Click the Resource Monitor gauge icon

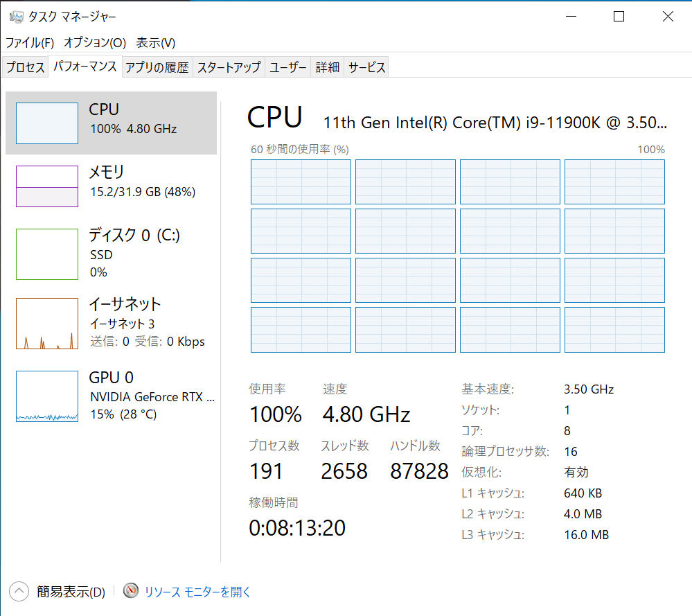tap(131, 591)
